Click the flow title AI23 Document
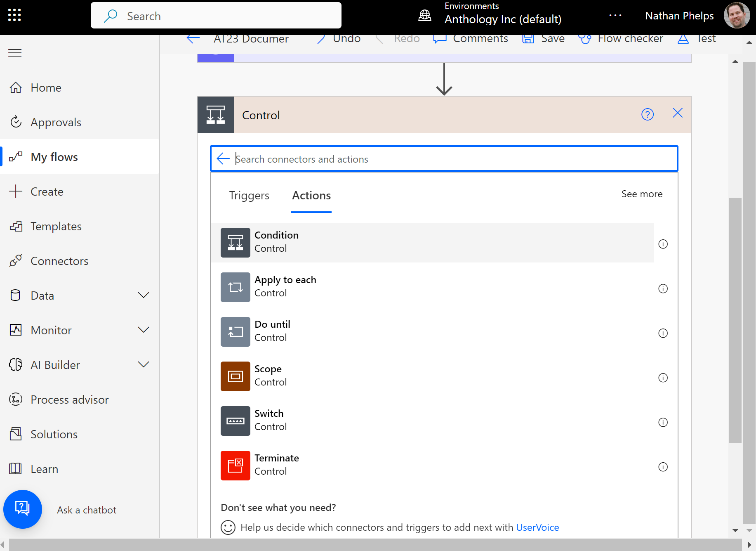Screen dimensions: 756x551 pyautogui.click(x=251, y=39)
